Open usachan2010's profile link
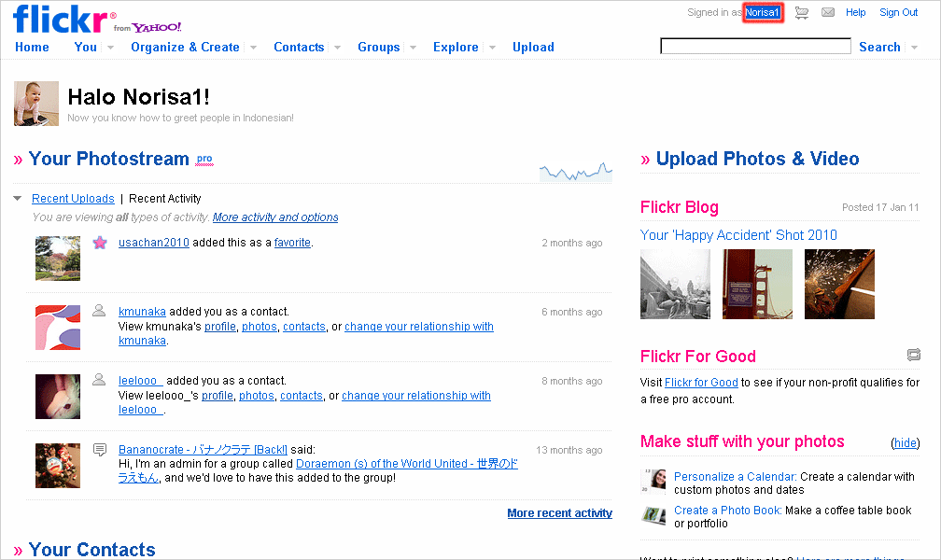The height and width of the screenshot is (560, 941). (154, 242)
